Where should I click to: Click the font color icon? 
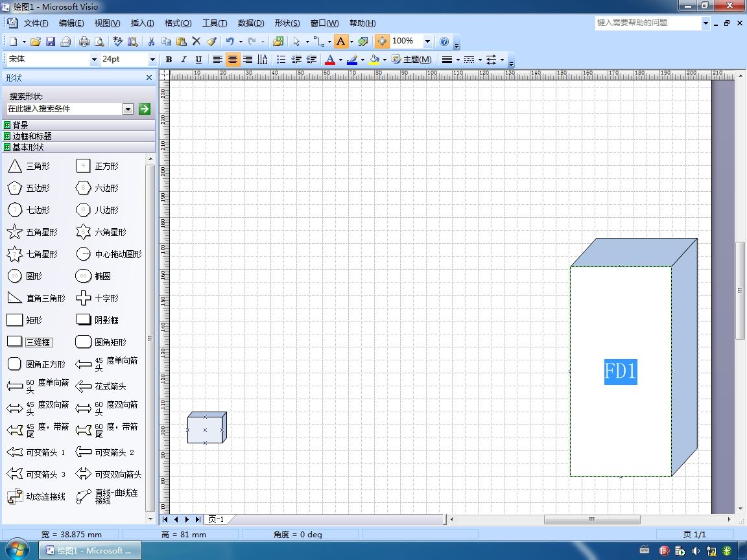coord(329,60)
